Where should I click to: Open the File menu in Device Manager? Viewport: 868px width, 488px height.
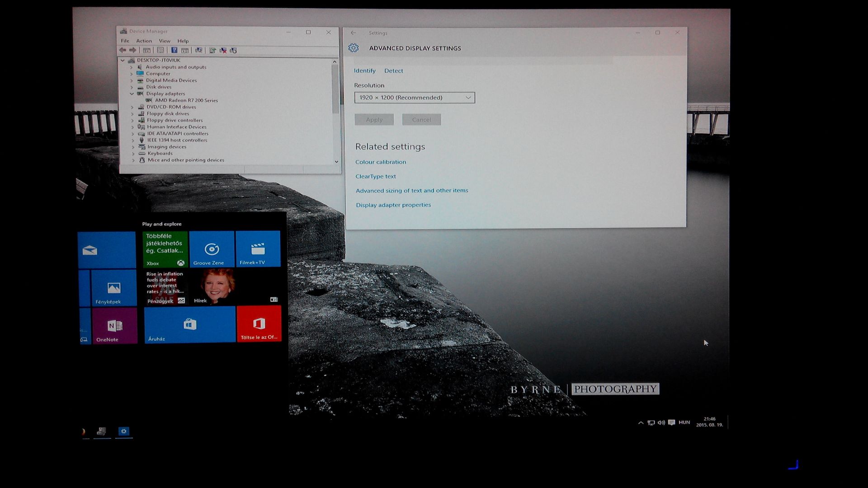[125, 41]
